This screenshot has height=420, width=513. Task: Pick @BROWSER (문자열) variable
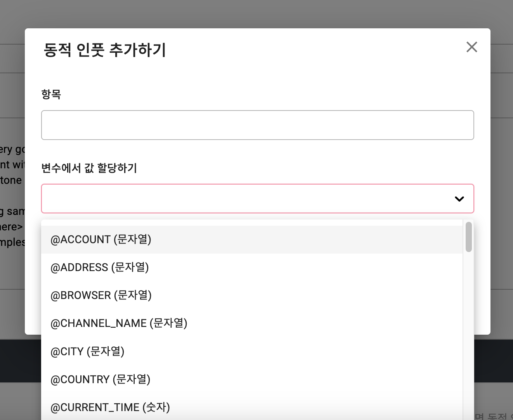point(101,296)
